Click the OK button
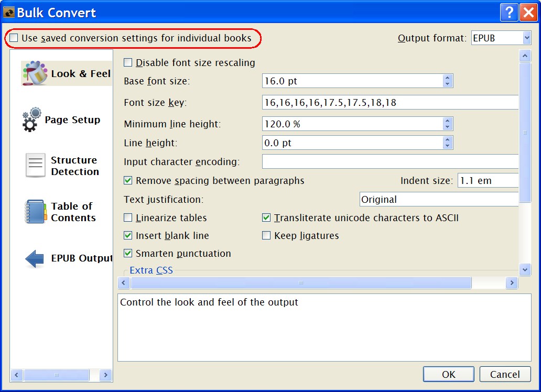This screenshot has height=392, width=541. (x=449, y=374)
